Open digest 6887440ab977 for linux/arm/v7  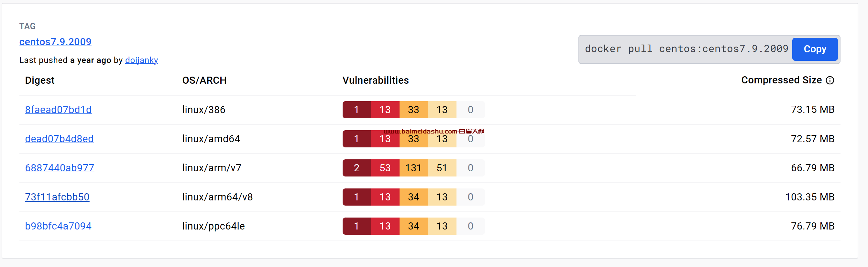(x=60, y=168)
